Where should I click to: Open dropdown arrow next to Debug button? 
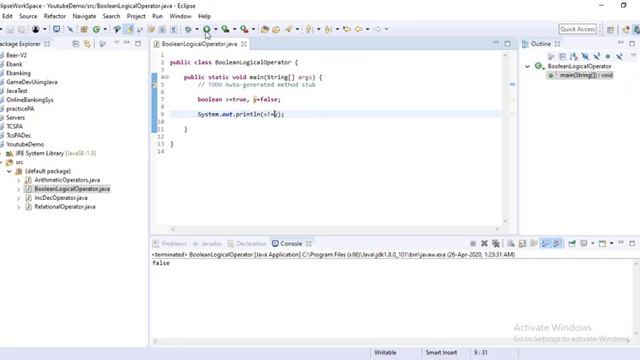pos(197,29)
